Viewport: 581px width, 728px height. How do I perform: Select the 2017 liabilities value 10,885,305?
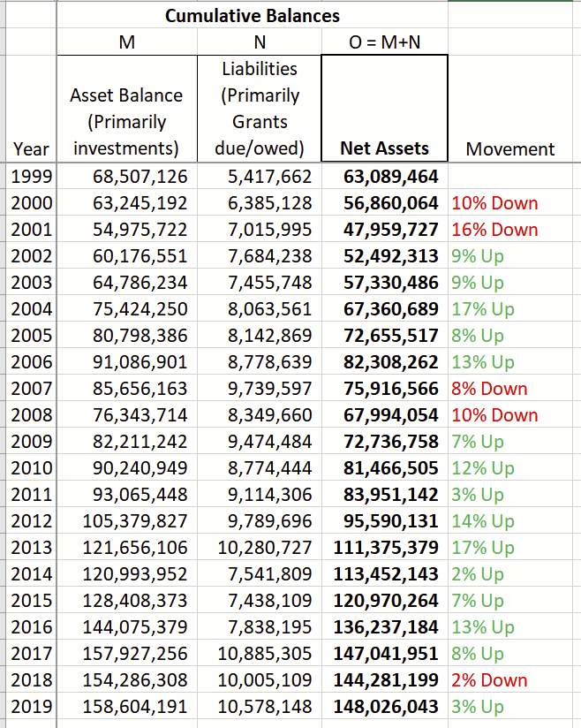point(265,654)
